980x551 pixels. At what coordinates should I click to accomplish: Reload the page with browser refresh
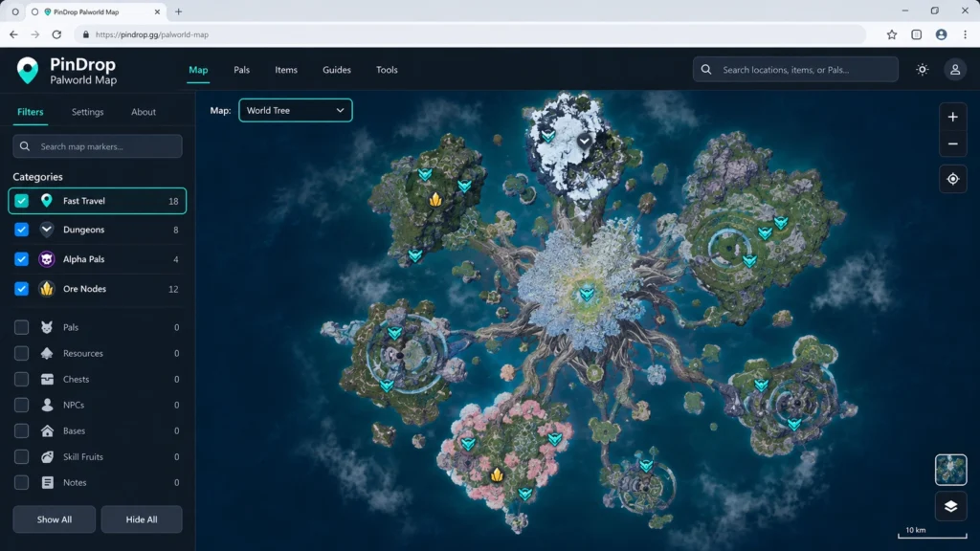[56, 35]
